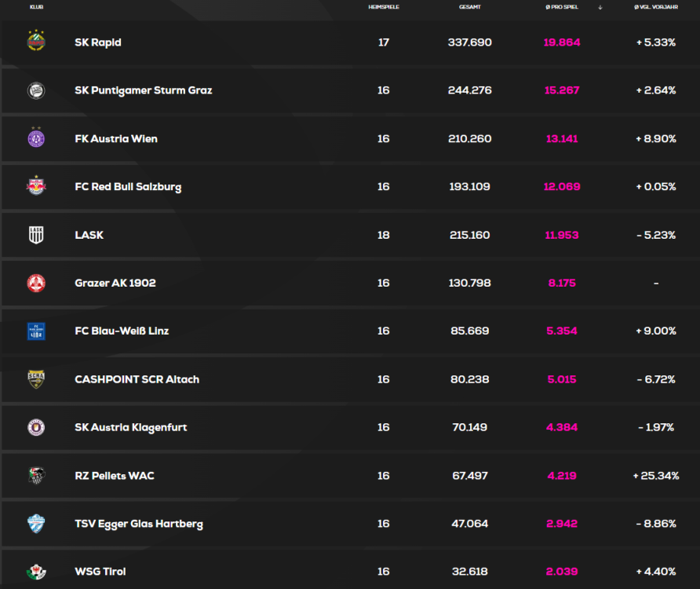Click the SCR Altach club crest
Image resolution: width=700 pixels, height=589 pixels.
(x=36, y=379)
